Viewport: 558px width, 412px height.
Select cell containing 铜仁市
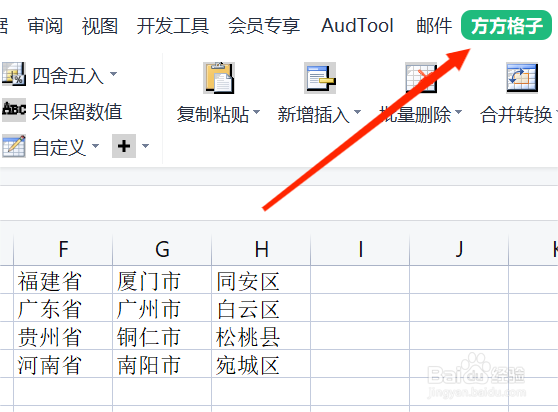[162, 336]
